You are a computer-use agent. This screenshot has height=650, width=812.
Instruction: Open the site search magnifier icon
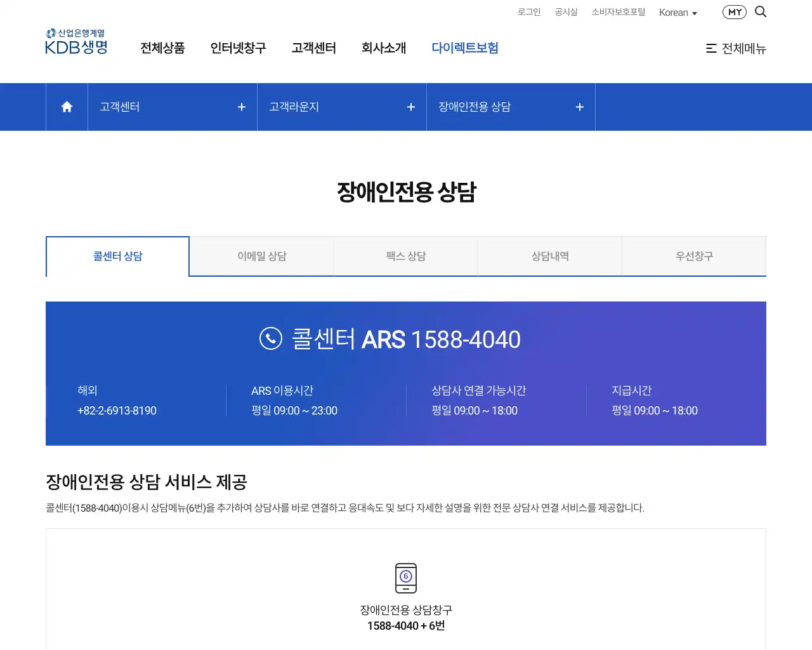coord(760,11)
